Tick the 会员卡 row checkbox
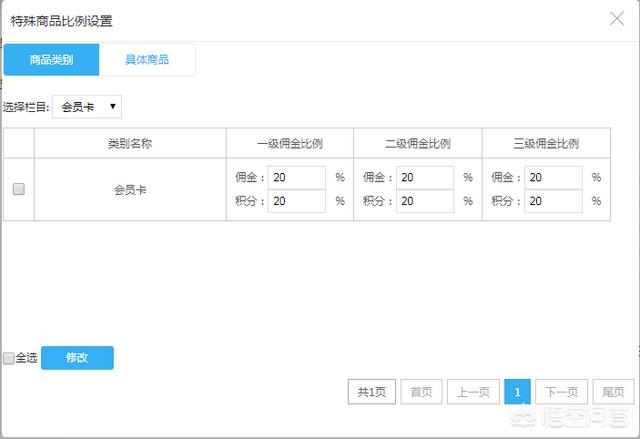 pyautogui.click(x=18, y=189)
